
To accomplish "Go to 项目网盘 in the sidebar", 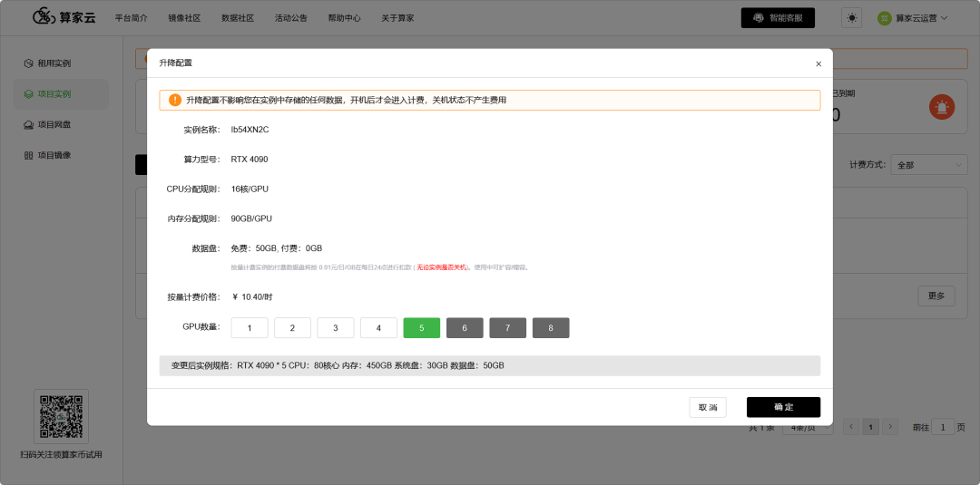I will [x=62, y=125].
